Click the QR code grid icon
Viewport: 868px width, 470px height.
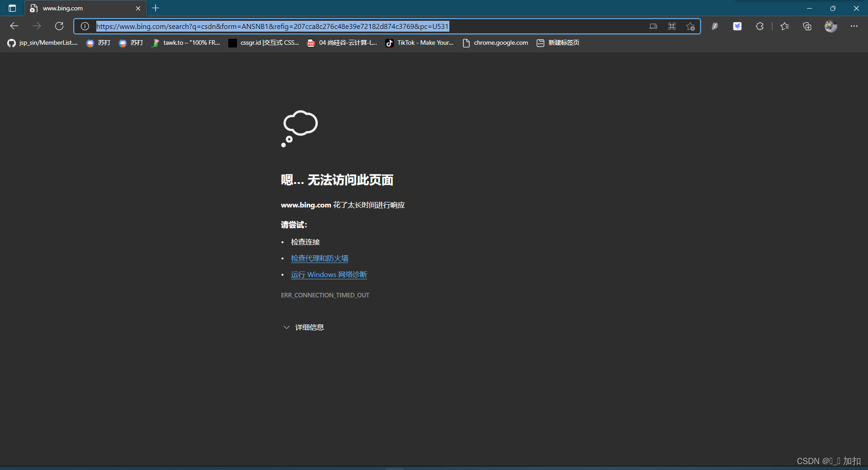click(x=672, y=26)
